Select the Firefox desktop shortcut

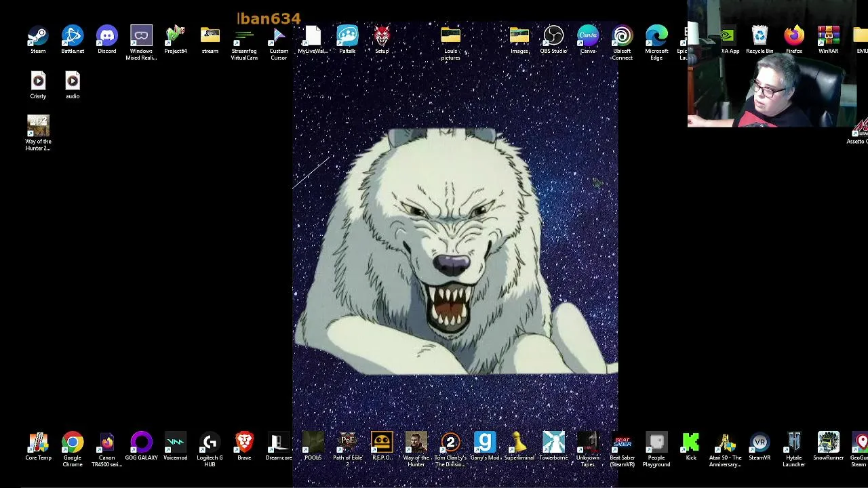coord(794,37)
